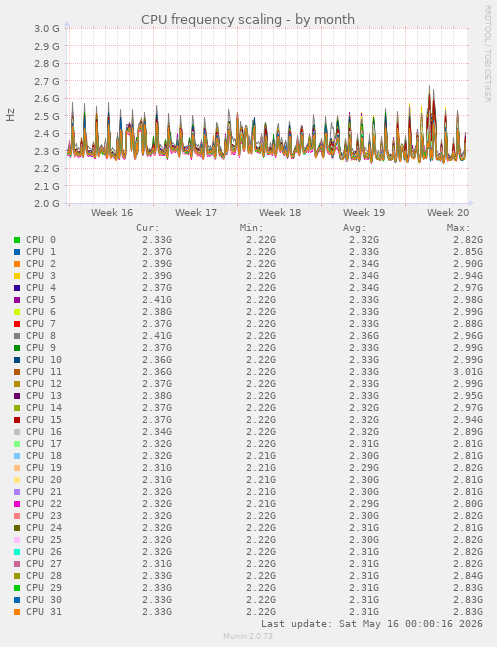Click the CPU 19 Avg value 2.29G
This screenshot has width=497, height=647.
tap(364, 468)
